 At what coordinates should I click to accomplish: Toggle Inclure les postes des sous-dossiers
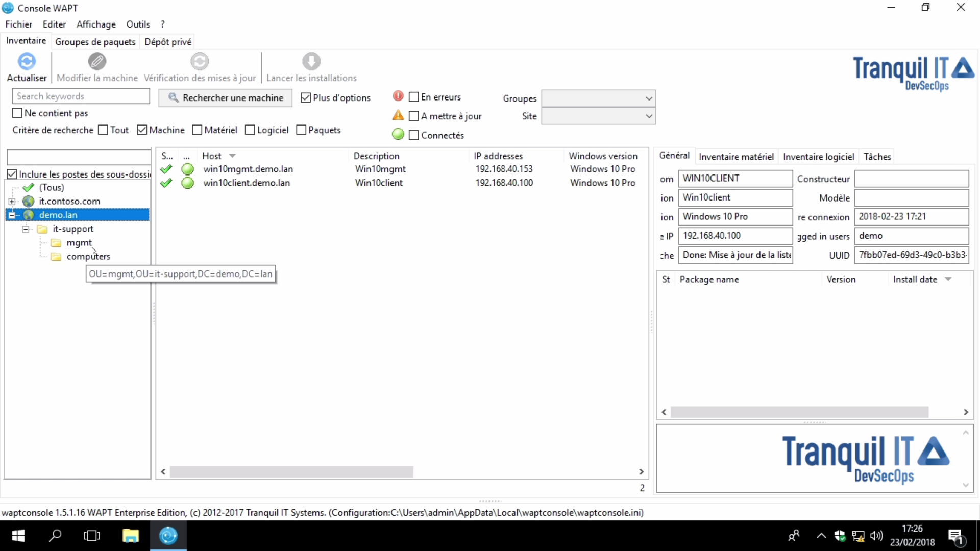tap(12, 174)
